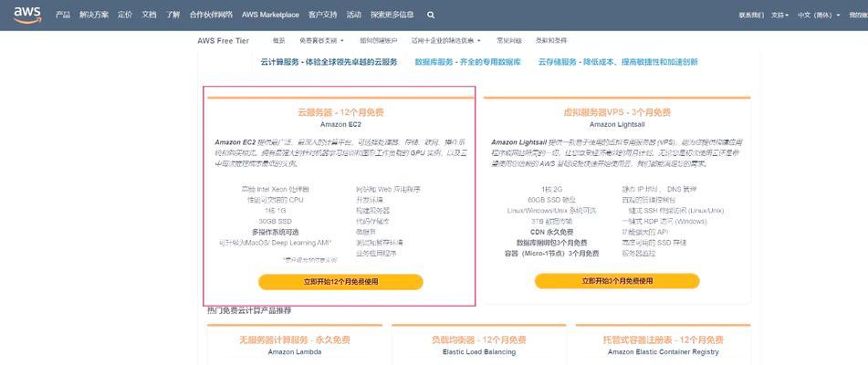Go to 定价 in top navigation
The width and height of the screenshot is (868, 365).
point(125,15)
